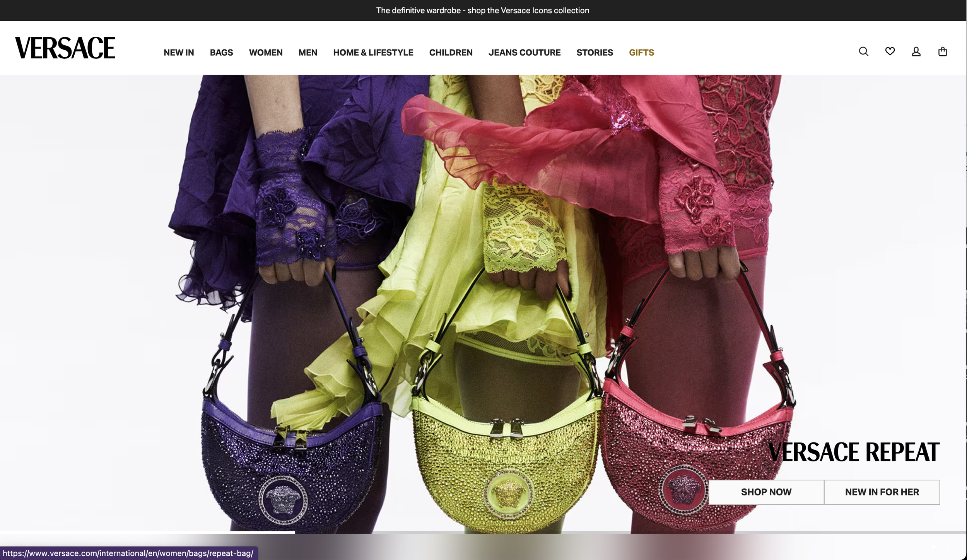967x560 pixels.
Task: Click the hero carousel progress bar
Action: pos(483,533)
